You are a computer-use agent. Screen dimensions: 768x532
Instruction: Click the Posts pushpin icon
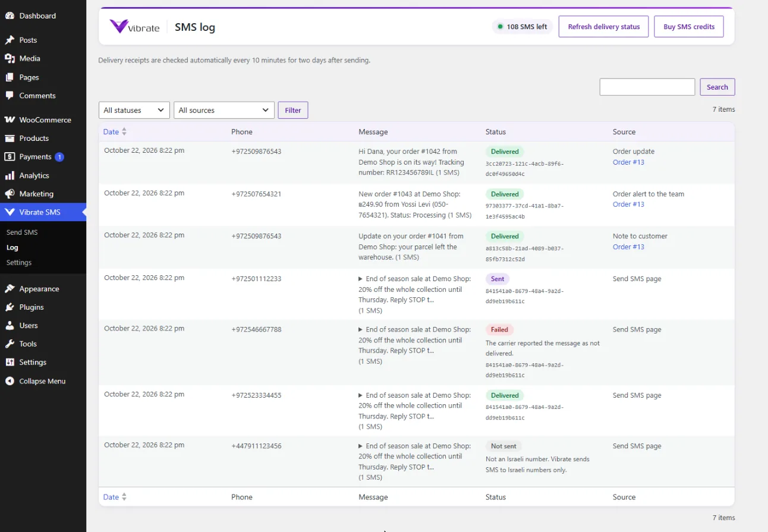(10, 40)
